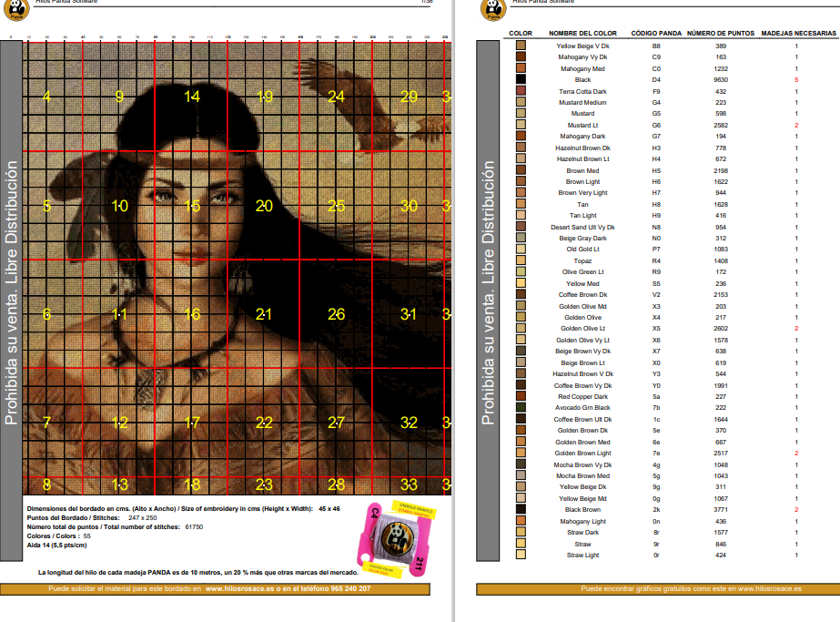The width and height of the screenshot is (840, 622).
Task: Click the Panda logo on the left page
Action: coord(16,9)
